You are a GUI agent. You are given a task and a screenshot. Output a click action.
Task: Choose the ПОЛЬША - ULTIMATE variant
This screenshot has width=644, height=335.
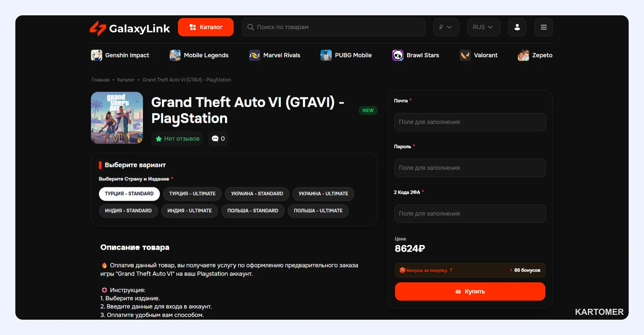(x=318, y=211)
